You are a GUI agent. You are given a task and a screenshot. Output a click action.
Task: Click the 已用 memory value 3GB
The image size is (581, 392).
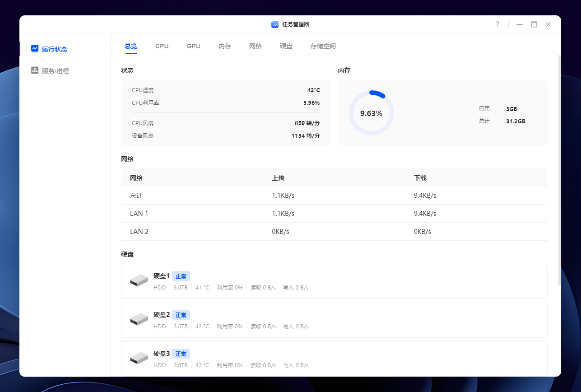click(511, 109)
